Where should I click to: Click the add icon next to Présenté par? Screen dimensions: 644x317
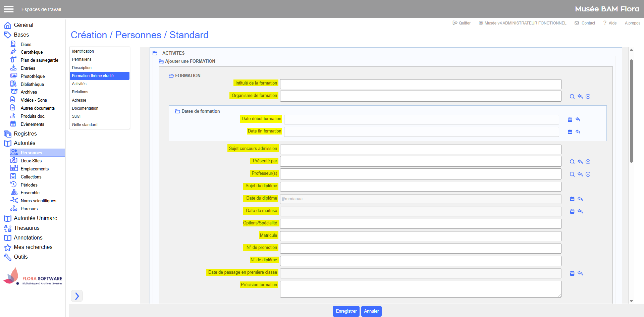coord(588,162)
